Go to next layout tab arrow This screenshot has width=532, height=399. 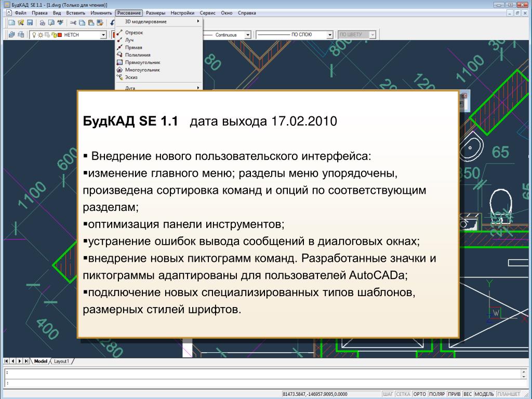point(20,362)
